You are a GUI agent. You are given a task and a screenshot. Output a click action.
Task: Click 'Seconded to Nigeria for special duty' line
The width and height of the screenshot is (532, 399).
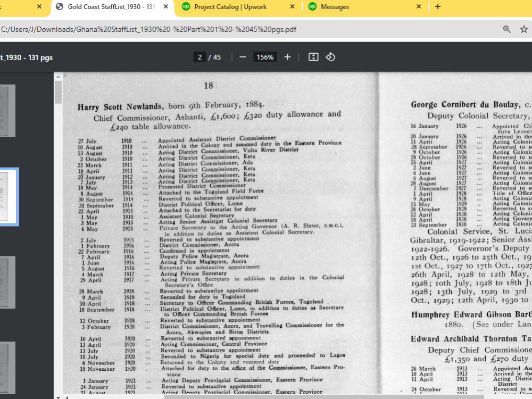[x=253, y=356]
